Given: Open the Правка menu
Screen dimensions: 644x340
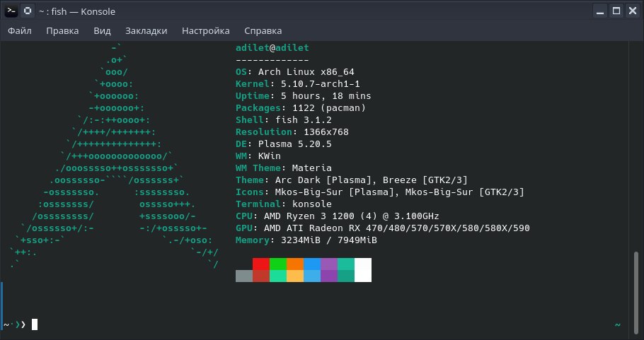Looking at the screenshot, I should tap(62, 31).
